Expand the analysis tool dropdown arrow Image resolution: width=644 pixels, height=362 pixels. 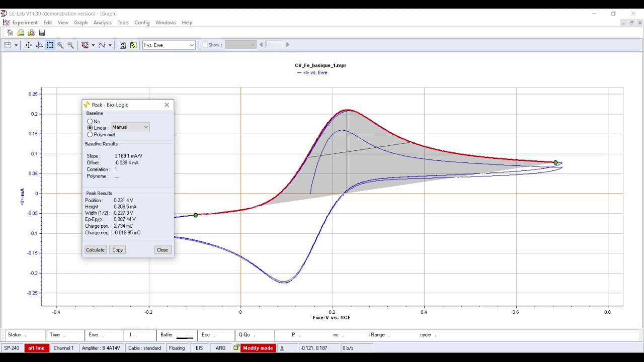pos(93,45)
